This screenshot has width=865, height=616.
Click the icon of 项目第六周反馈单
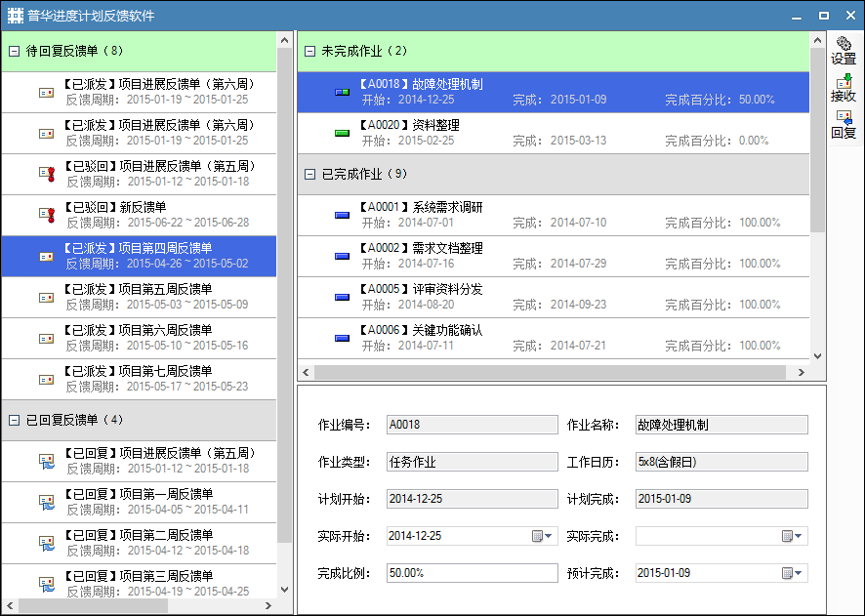point(46,339)
